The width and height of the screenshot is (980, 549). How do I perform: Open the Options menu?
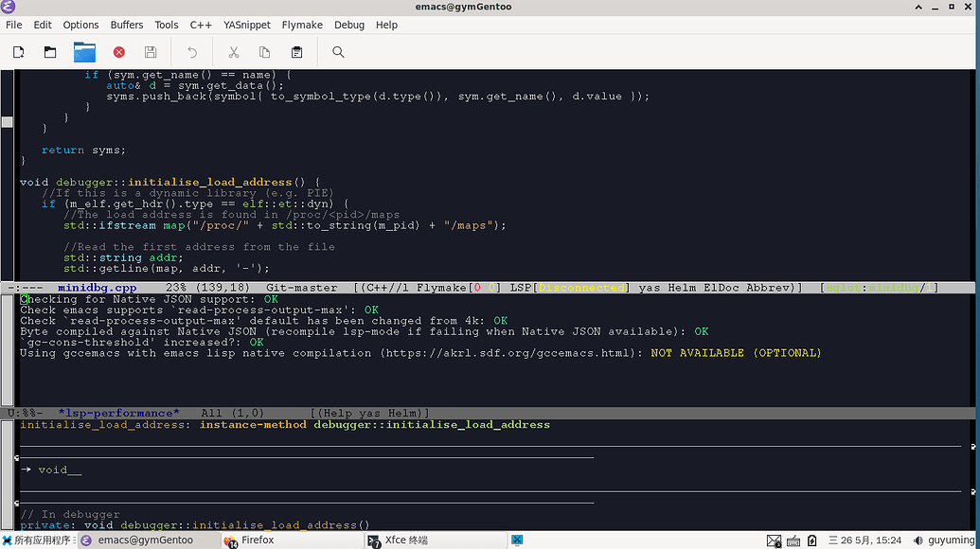pyautogui.click(x=80, y=25)
